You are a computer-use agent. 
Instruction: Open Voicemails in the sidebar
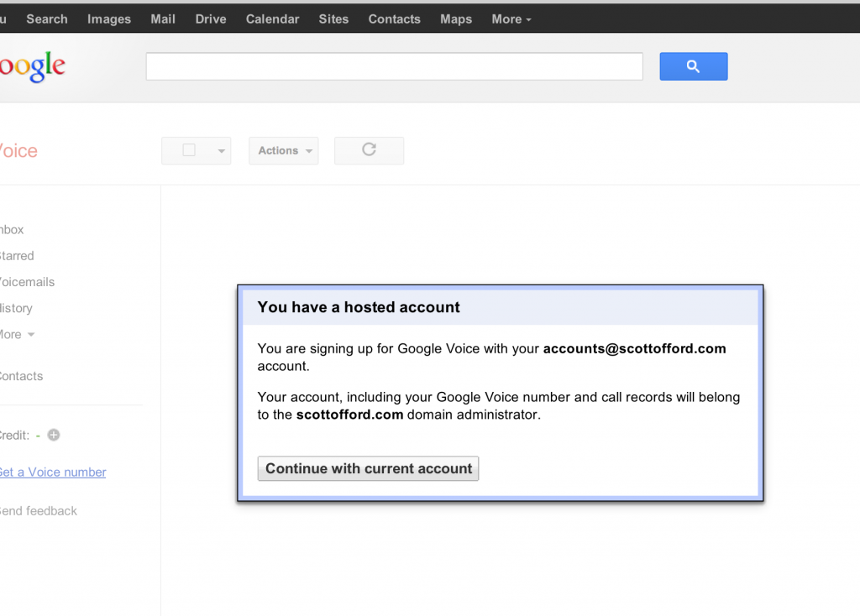point(28,282)
